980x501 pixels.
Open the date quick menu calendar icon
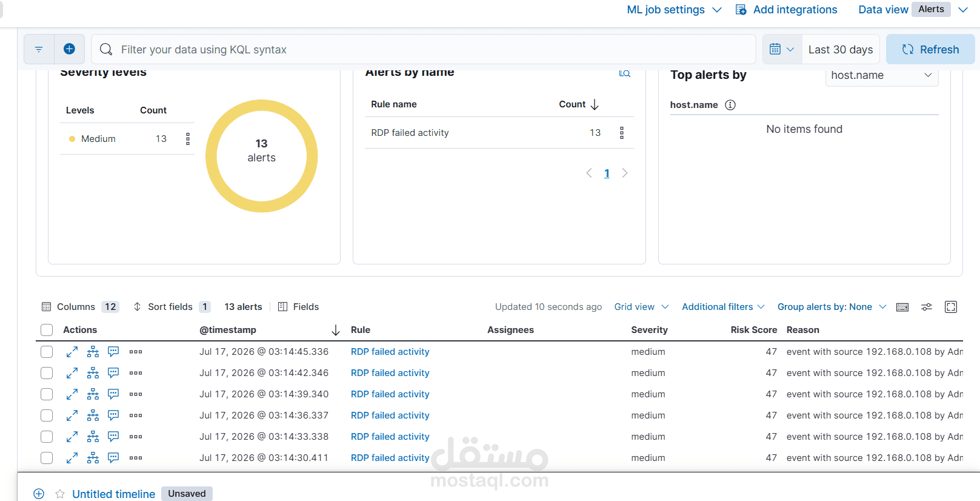click(x=782, y=49)
